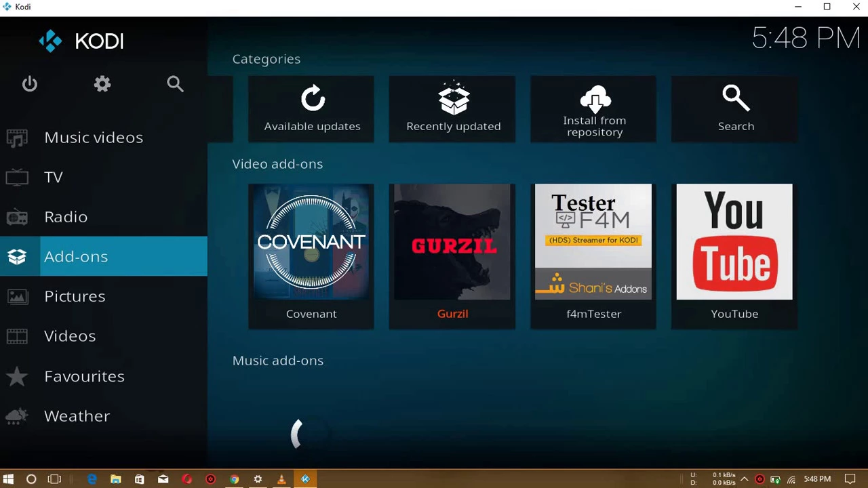
Task: Click the Kodi logo
Action: tap(81, 41)
